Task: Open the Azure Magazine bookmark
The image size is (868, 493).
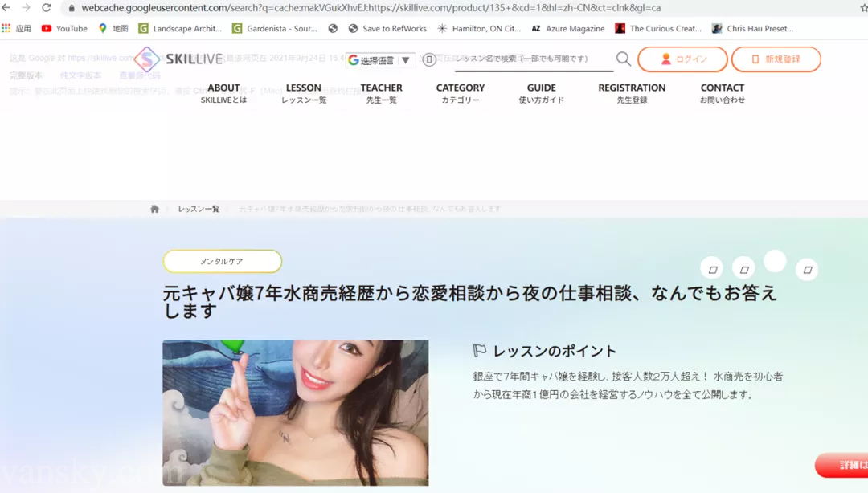Action: tap(567, 28)
